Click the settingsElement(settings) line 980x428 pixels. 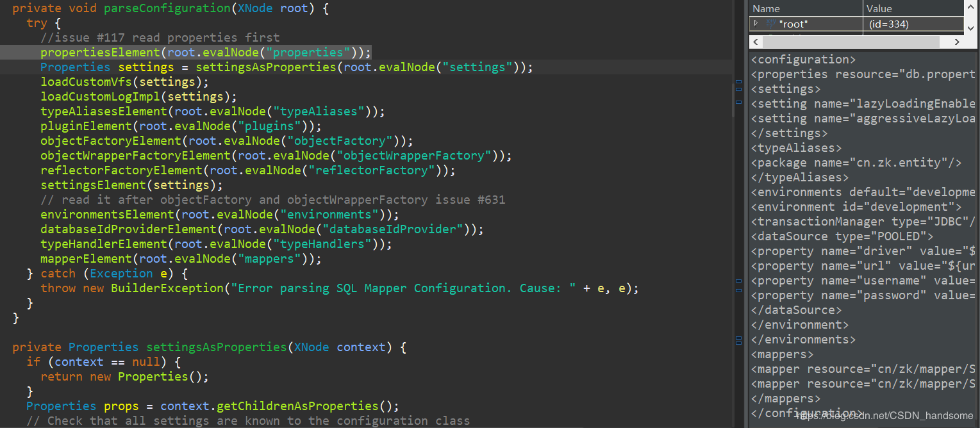pos(131,185)
